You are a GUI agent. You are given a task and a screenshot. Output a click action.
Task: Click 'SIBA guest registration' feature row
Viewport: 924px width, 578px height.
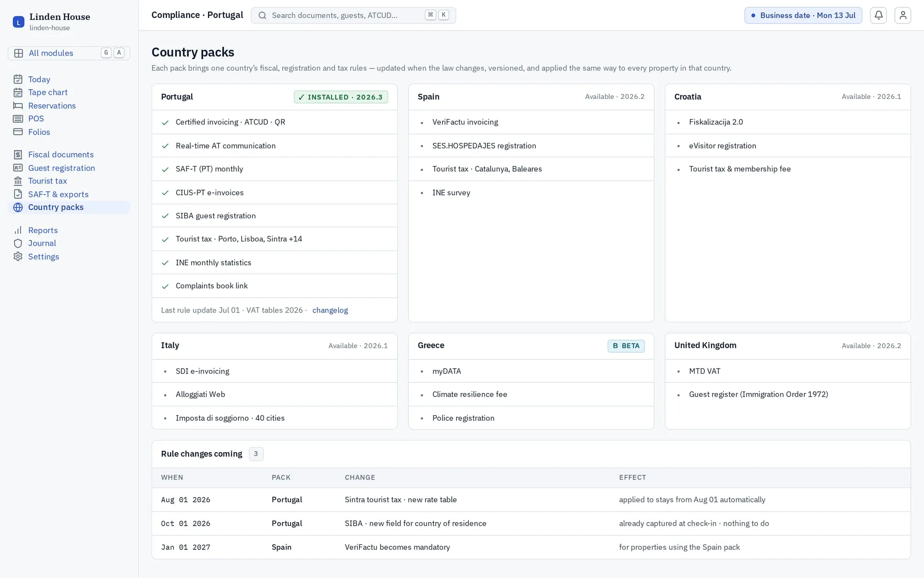point(274,215)
